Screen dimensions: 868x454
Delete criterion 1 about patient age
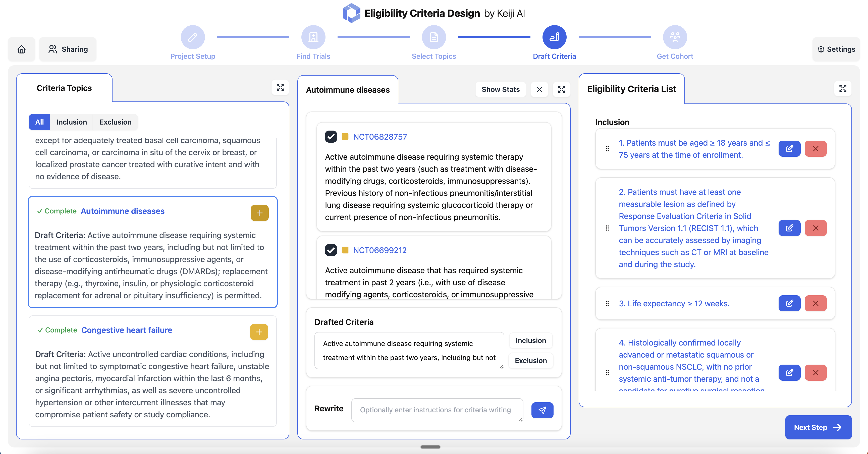point(816,148)
